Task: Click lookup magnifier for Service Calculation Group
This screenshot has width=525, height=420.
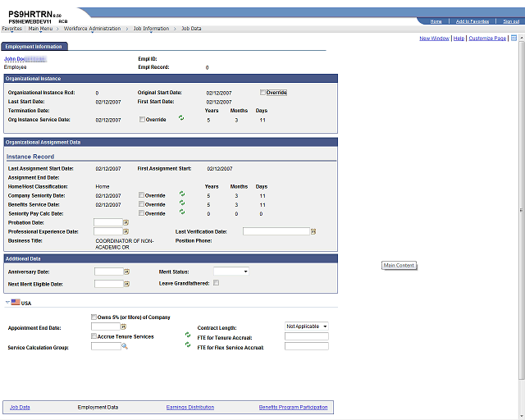Action: coord(125,346)
